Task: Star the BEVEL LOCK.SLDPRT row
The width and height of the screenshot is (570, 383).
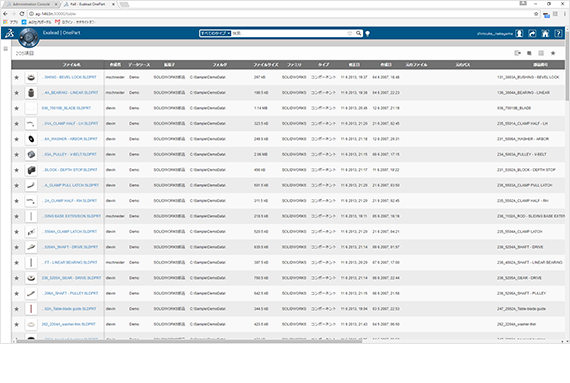Action: click(x=16, y=77)
